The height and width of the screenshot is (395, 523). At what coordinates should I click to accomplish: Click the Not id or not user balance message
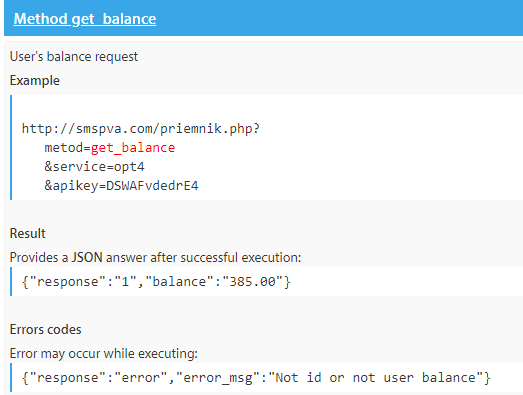[x=376, y=378]
